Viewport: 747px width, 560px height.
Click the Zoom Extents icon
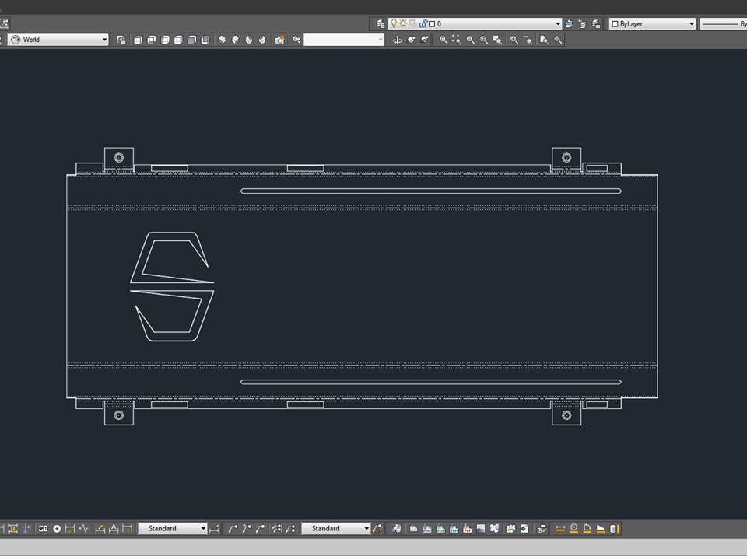[558, 40]
